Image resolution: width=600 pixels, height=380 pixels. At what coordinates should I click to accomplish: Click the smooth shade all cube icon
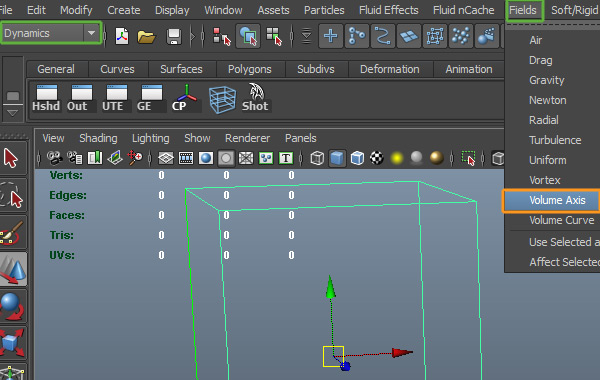pos(337,158)
